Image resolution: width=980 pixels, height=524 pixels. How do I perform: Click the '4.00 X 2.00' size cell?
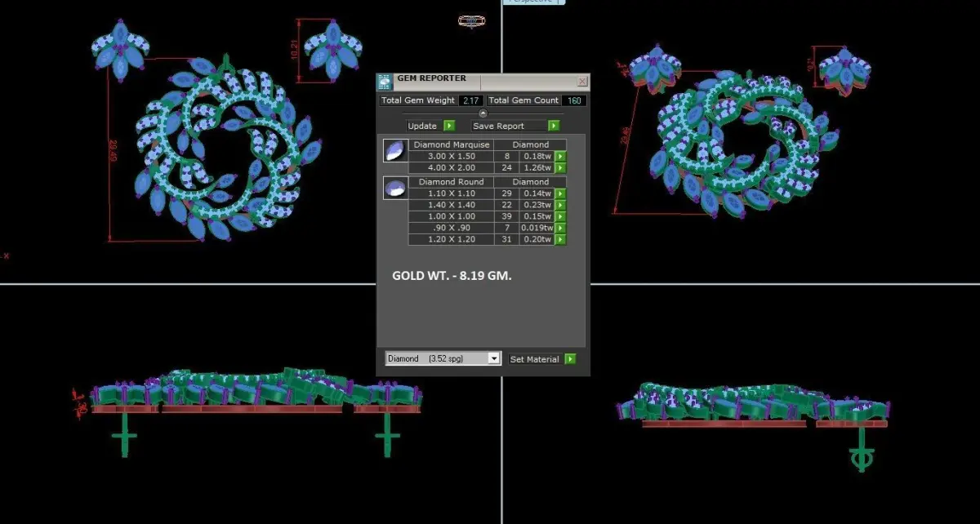pos(451,168)
